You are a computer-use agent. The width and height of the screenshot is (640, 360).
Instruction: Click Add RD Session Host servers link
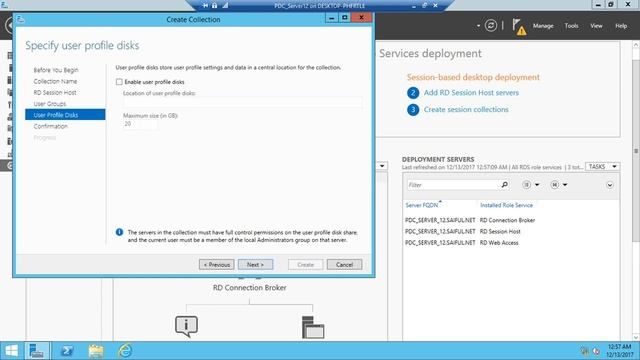coord(471,93)
